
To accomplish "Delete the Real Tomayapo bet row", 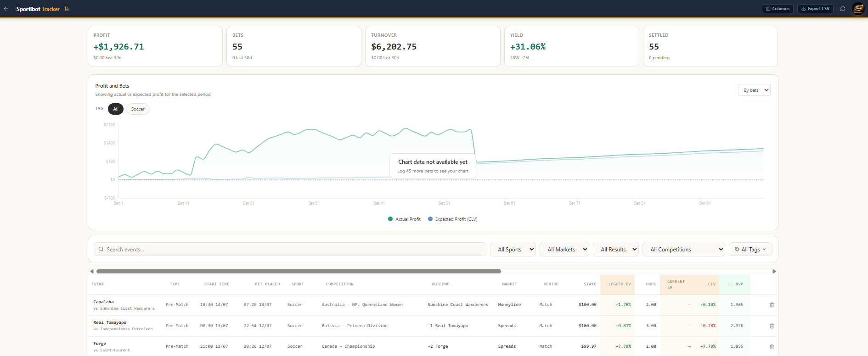I will pos(772,326).
